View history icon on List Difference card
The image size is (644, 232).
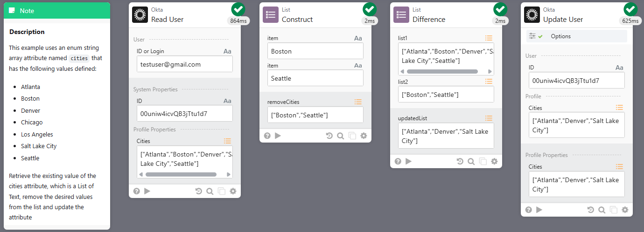coord(460,161)
